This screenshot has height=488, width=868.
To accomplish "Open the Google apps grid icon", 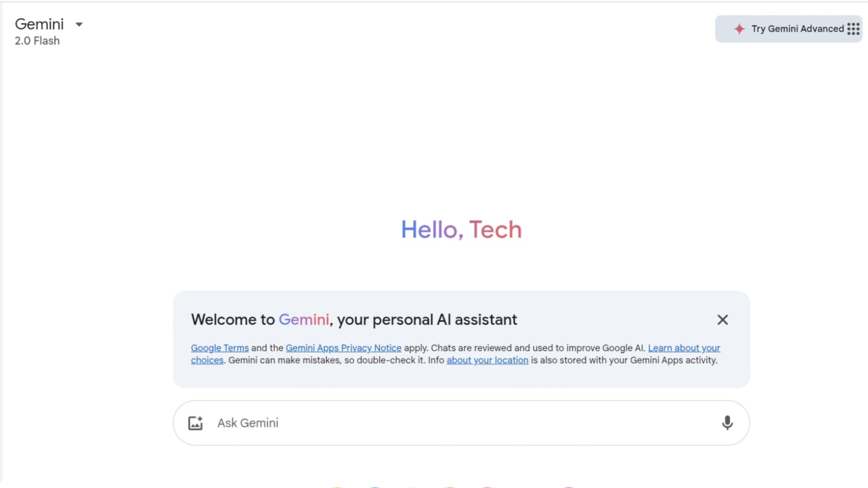I will (853, 29).
